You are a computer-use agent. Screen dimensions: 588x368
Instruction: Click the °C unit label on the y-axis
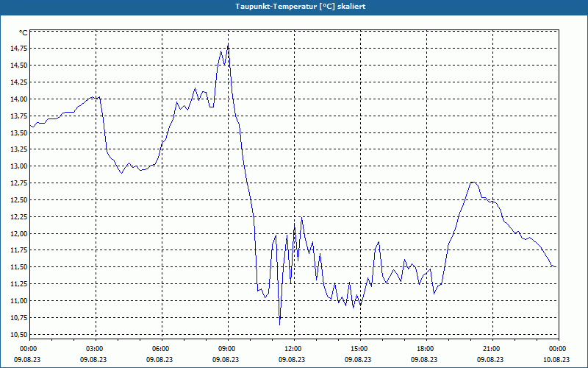pos(24,33)
